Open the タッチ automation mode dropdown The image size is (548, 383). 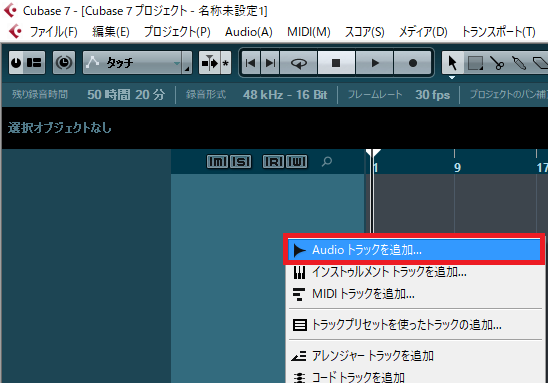click(137, 63)
